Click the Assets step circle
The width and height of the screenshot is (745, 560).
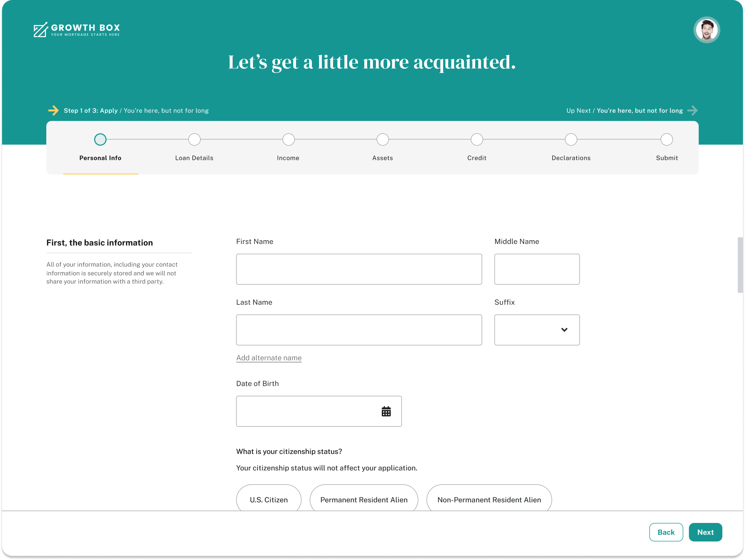(382, 140)
